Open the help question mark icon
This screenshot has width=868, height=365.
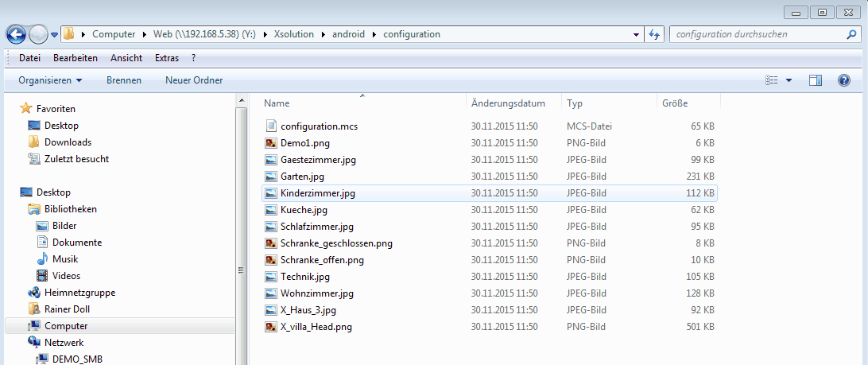(843, 80)
